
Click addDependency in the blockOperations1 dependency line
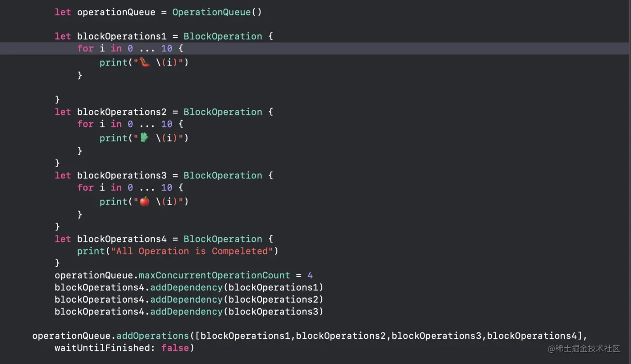point(186,287)
